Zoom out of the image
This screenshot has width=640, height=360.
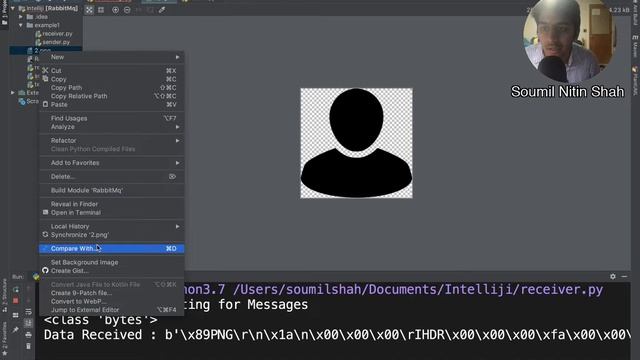click(x=127, y=10)
